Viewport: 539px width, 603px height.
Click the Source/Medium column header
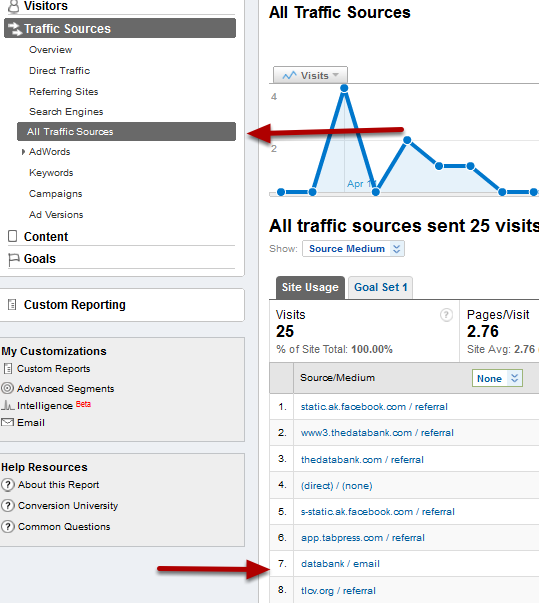click(x=337, y=378)
